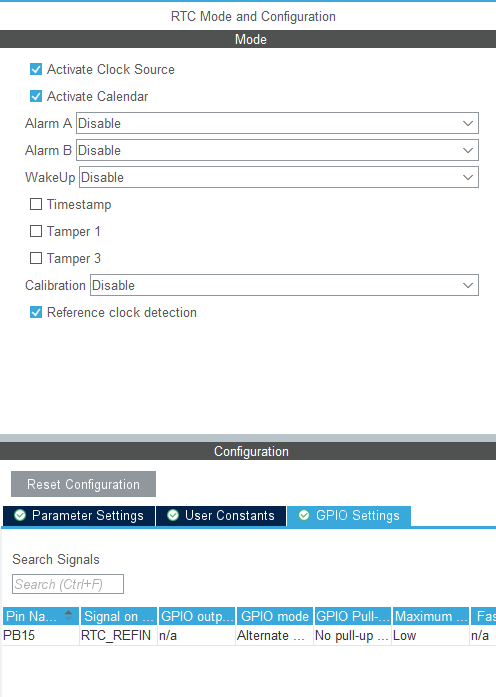Click the Signal on Pin column header

coord(119,616)
